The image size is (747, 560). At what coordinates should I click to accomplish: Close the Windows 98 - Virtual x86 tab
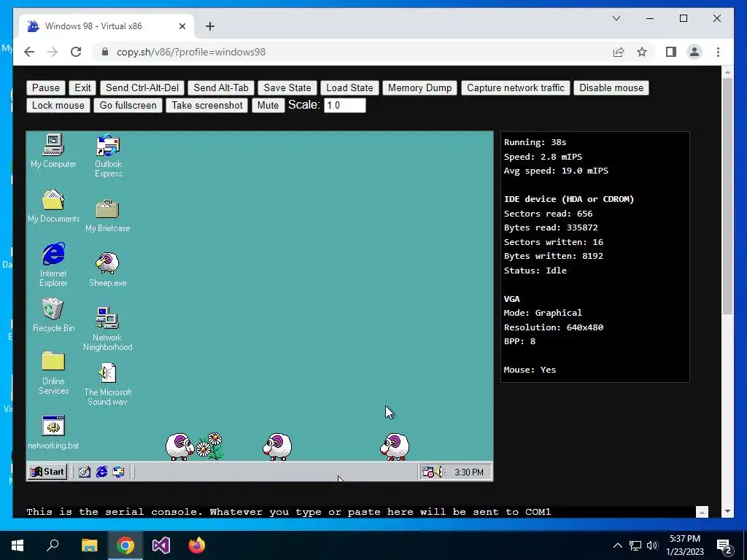click(x=182, y=26)
